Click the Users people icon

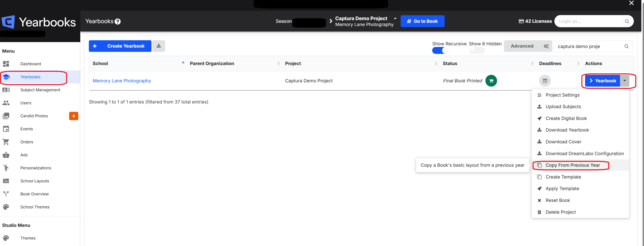(x=6, y=103)
